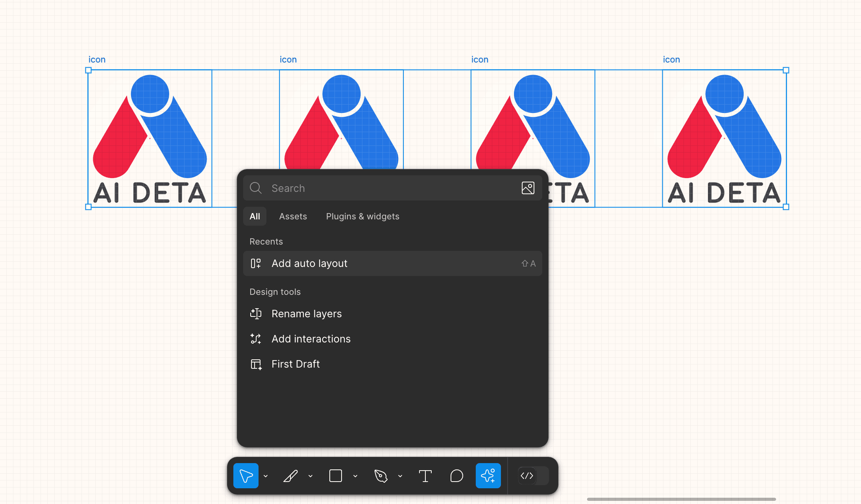The width and height of the screenshot is (861, 504).
Task: Click the Add auto layout icon
Action: click(x=256, y=263)
